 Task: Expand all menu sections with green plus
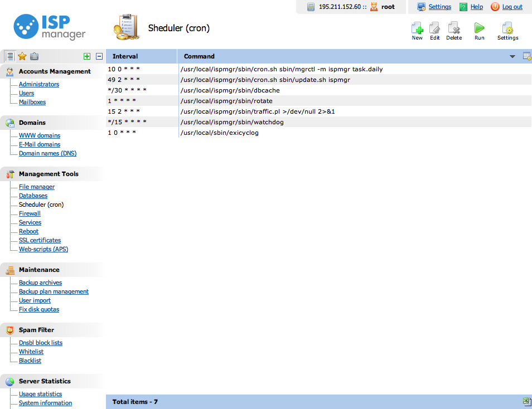pos(86,56)
